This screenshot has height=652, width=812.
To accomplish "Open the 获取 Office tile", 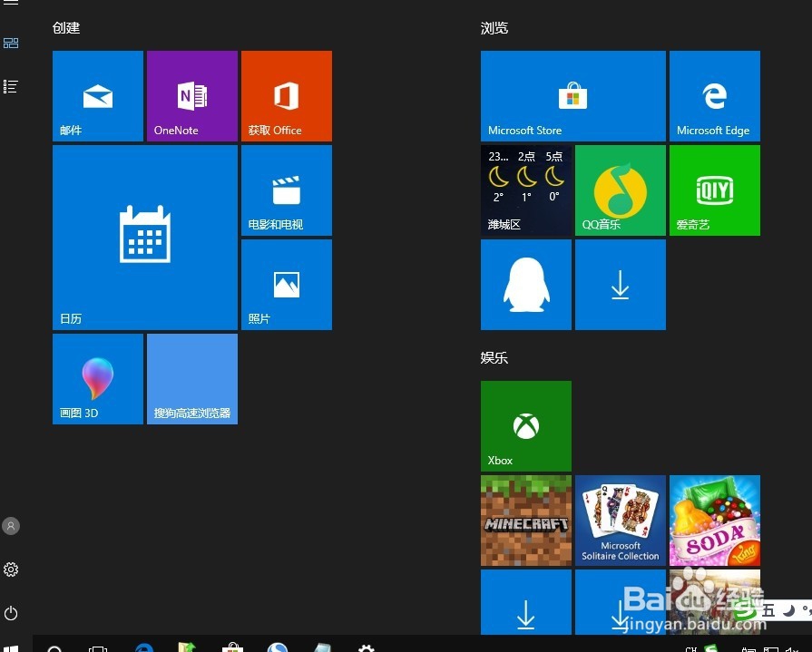I will pyautogui.click(x=287, y=96).
